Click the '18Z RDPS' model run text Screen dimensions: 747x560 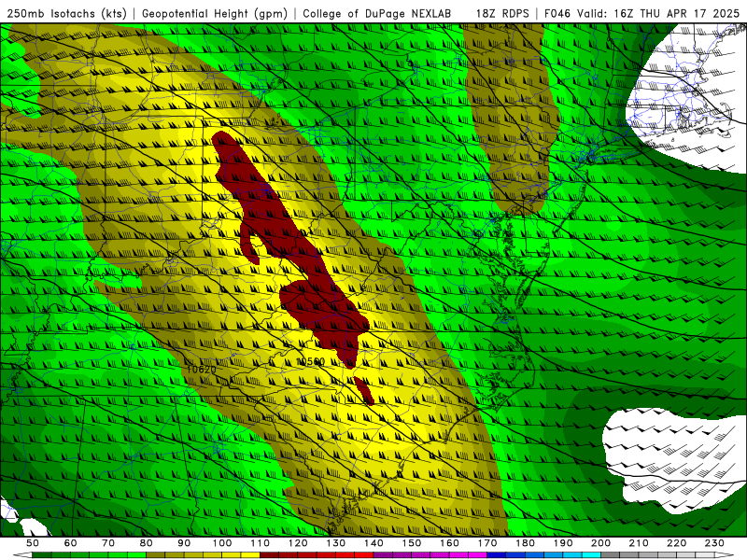click(x=502, y=13)
